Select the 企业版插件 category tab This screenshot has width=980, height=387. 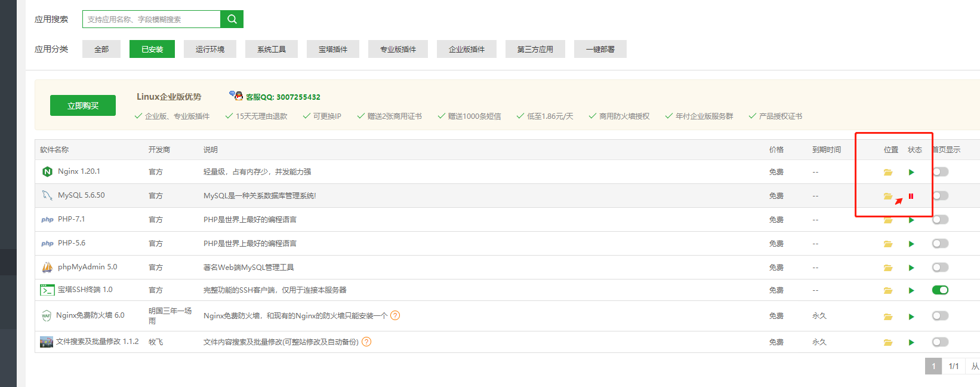click(x=467, y=49)
